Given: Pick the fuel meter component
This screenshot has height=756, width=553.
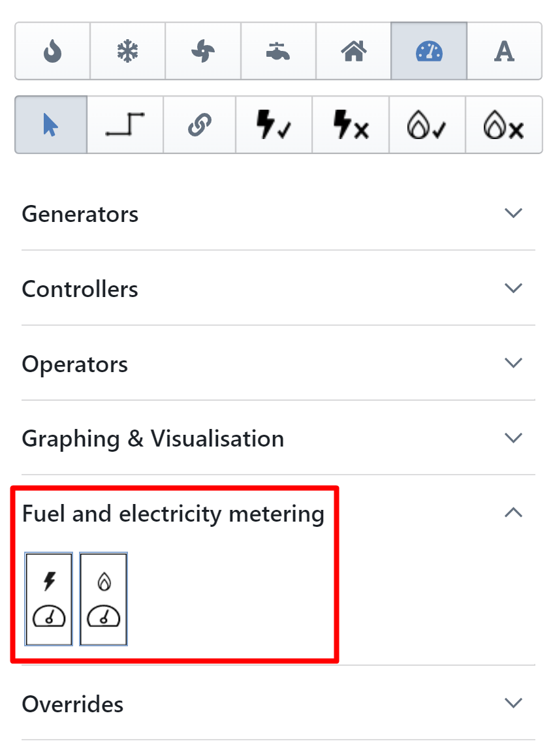Looking at the screenshot, I should pos(104,599).
